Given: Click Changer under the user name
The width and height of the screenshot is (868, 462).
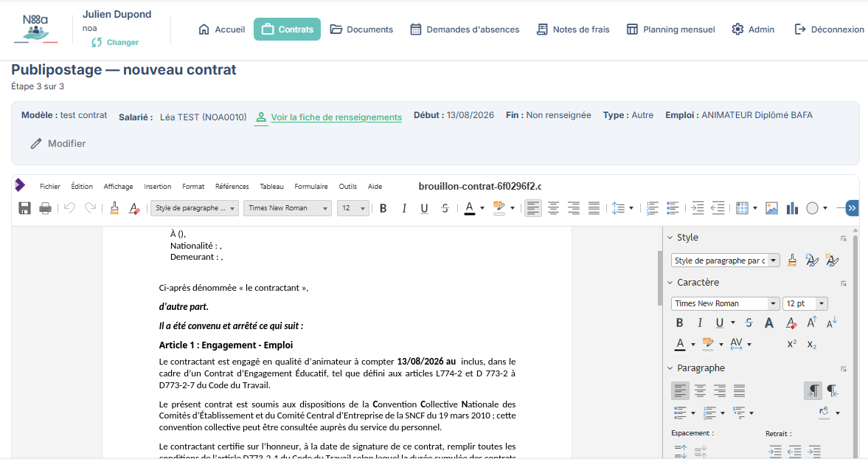Looking at the screenshot, I should point(115,42).
